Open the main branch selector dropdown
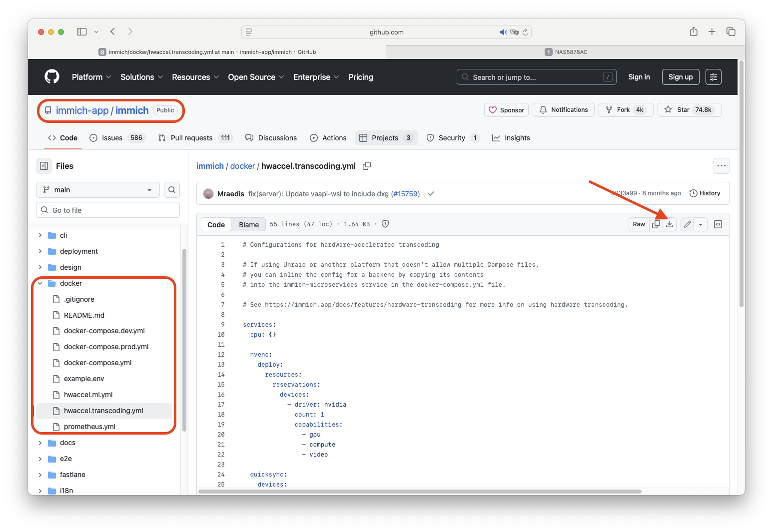 pos(97,190)
